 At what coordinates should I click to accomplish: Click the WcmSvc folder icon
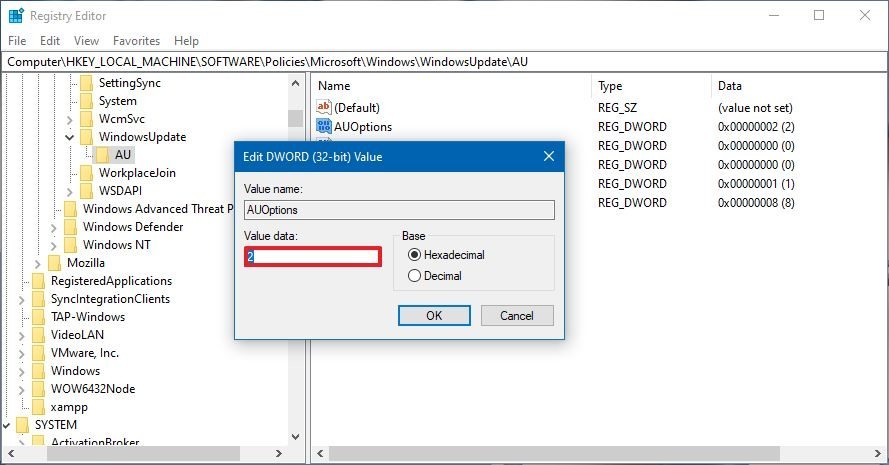pos(87,119)
